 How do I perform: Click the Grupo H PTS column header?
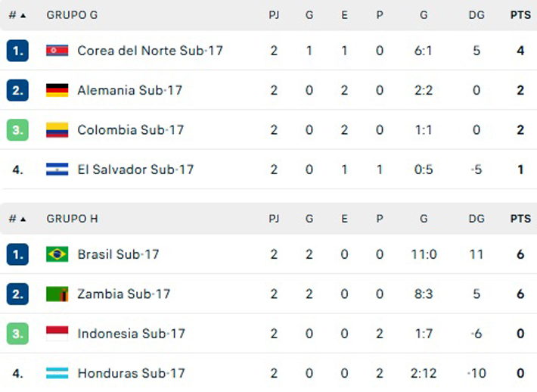tap(520, 219)
